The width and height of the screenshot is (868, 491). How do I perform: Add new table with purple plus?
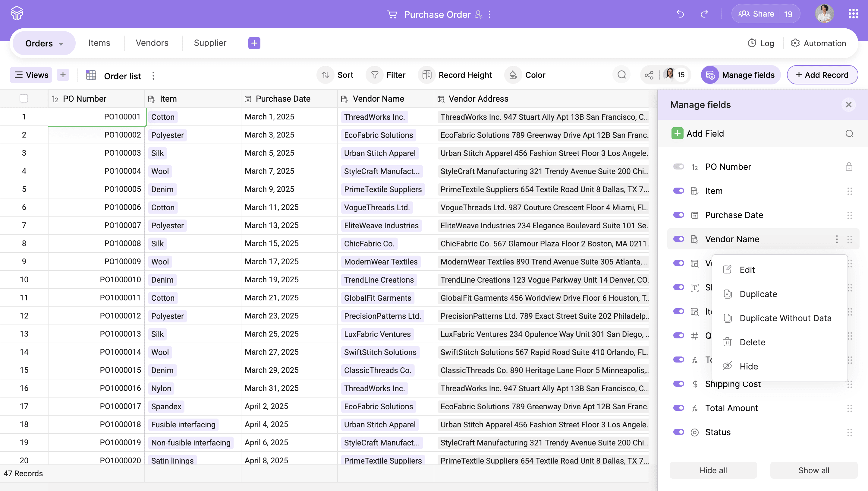pyautogui.click(x=254, y=43)
